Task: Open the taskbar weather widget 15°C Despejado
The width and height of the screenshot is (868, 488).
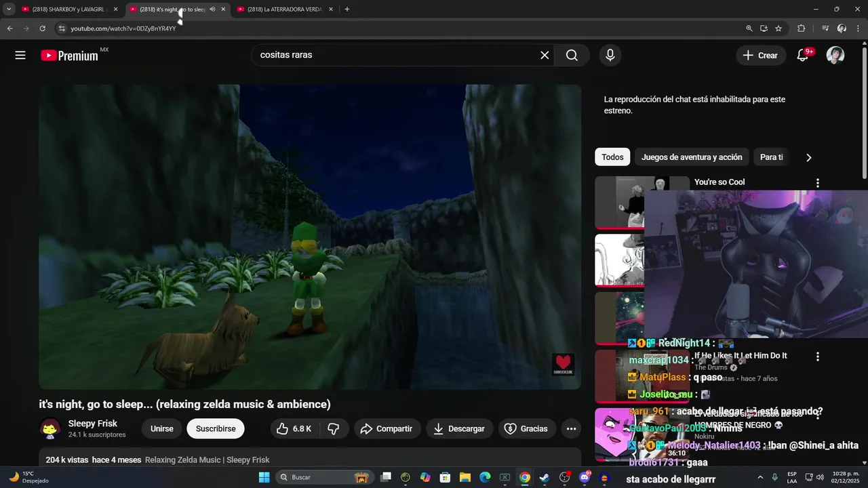Action: click(28, 477)
